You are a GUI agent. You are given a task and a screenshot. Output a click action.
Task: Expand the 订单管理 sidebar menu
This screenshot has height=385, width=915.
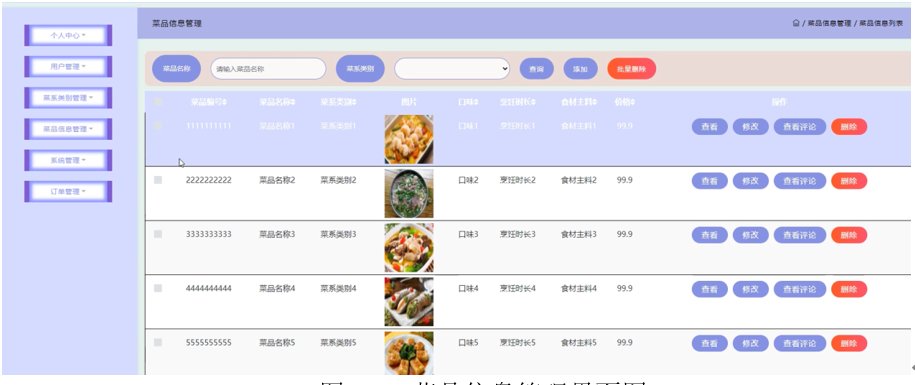click(x=68, y=191)
